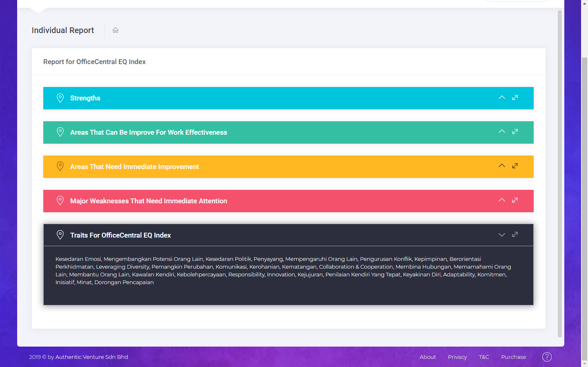Collapse Traits For OfficeCentral EQ Index chevron
The height and width of the screenshot is (367, 588).
point(502,235)
